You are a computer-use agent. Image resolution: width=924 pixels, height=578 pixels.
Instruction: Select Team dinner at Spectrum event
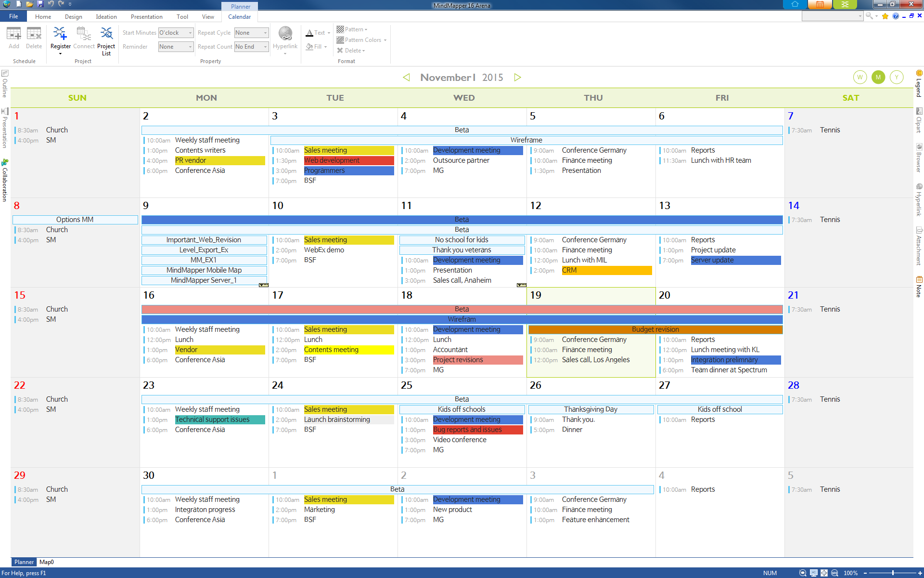tap(729, 370)
